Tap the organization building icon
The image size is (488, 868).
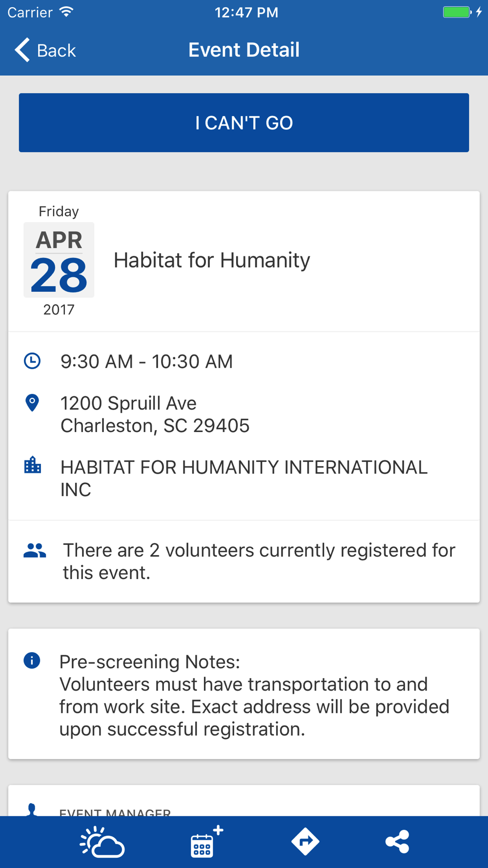(x=33, y=465)
